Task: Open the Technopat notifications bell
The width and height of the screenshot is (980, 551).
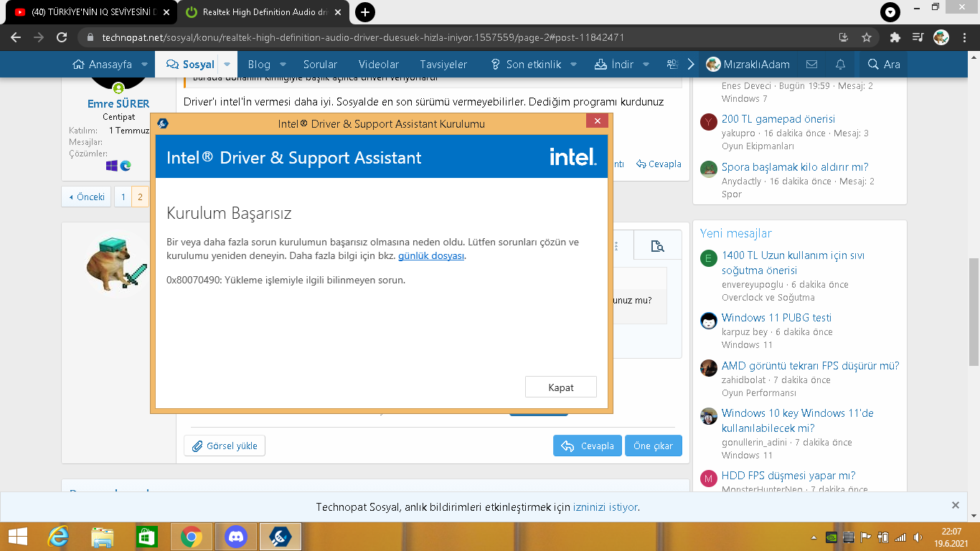Action: pos(840,64)
